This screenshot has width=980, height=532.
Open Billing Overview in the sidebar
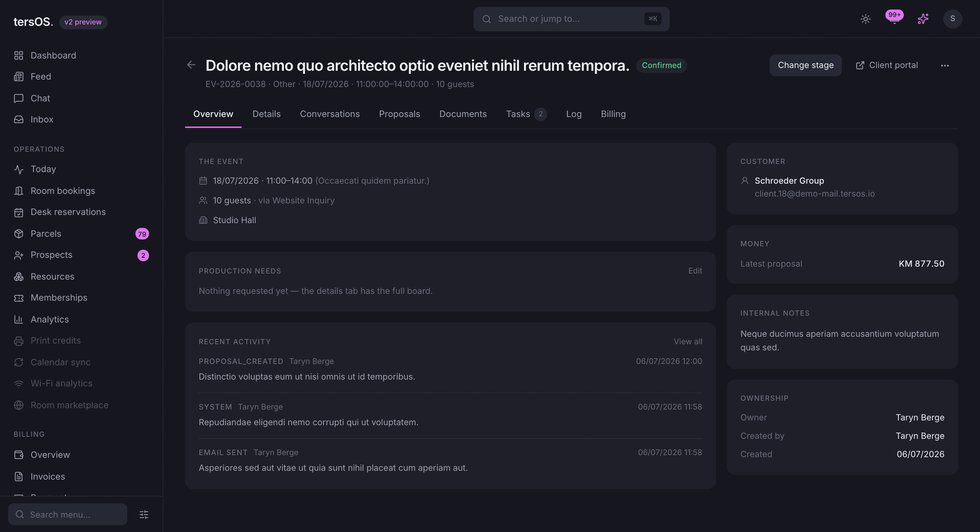[x=81, y=455]
